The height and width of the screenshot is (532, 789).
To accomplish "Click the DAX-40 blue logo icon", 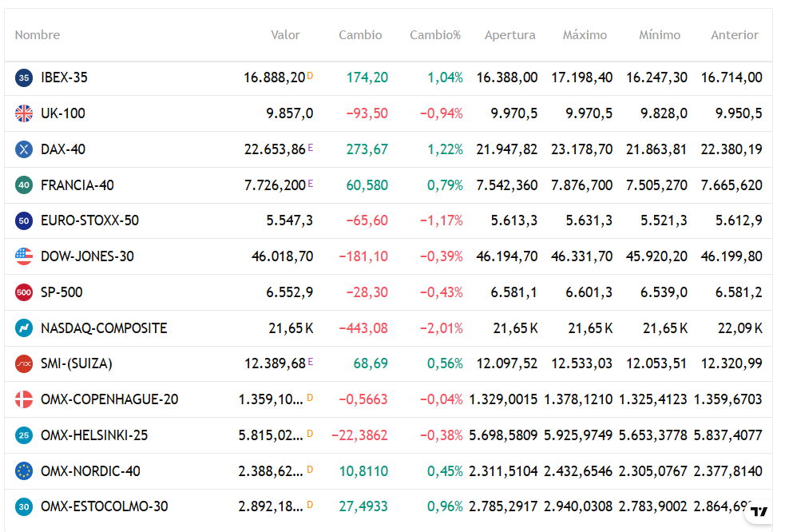I will coord(24,149).
